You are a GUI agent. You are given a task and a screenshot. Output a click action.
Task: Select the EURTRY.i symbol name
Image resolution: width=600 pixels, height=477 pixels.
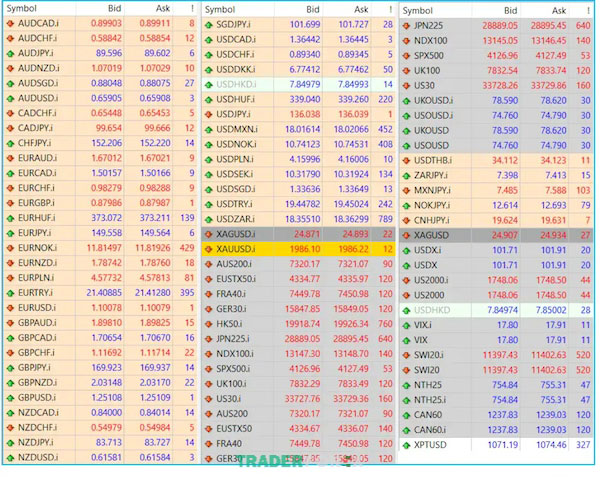pyautogui.click(x=36, y=293)
